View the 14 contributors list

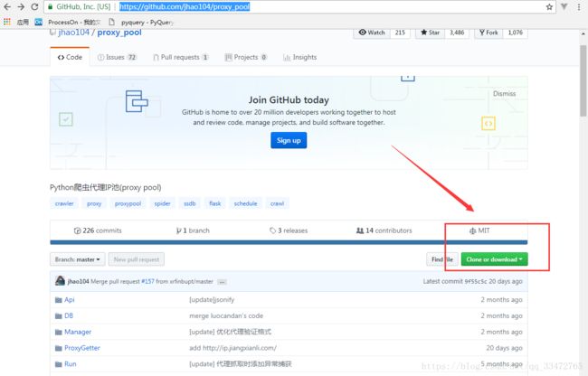point(384,230)
